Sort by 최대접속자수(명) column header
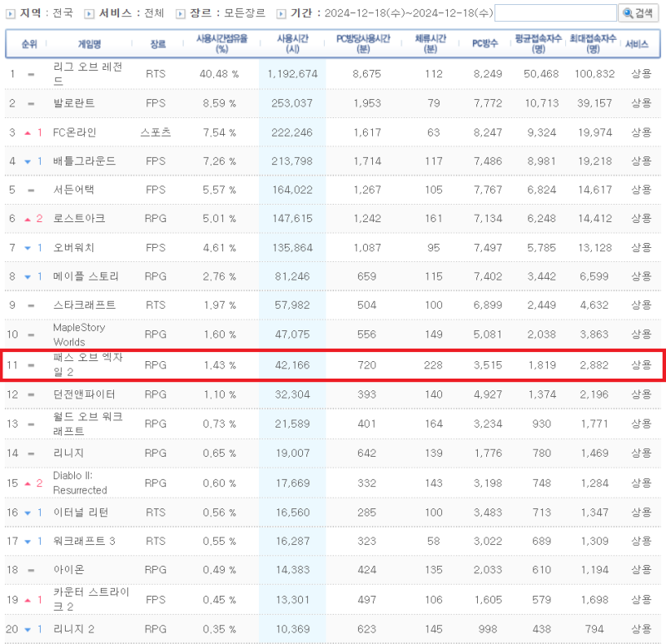The image size is (666, 644). pyautogui.click(x=593, y=44)
